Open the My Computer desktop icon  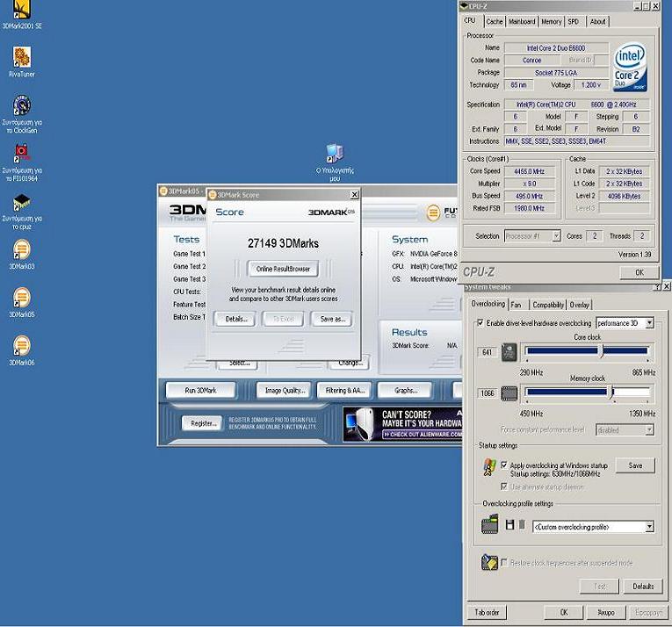click(x=335, y=162)
